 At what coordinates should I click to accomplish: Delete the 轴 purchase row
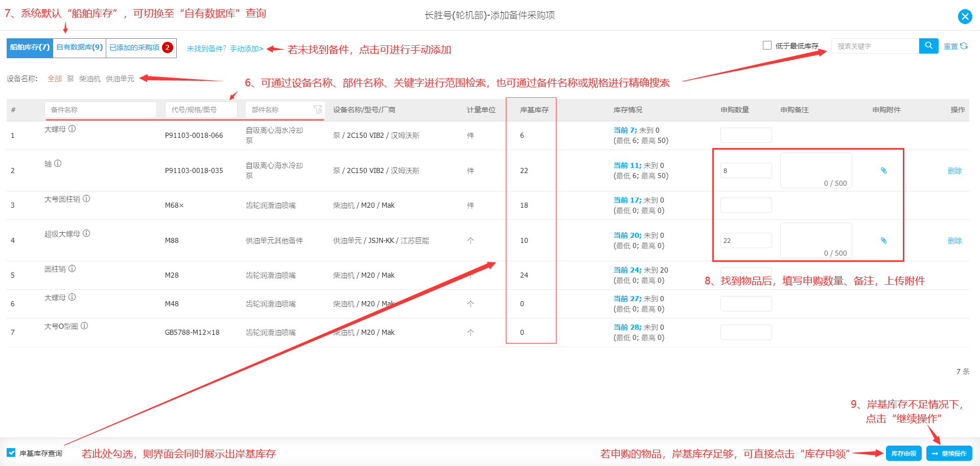click(954, 170)
